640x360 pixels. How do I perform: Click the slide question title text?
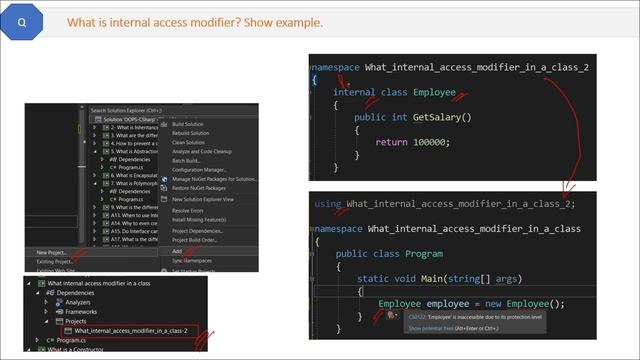tap(195, 22)
